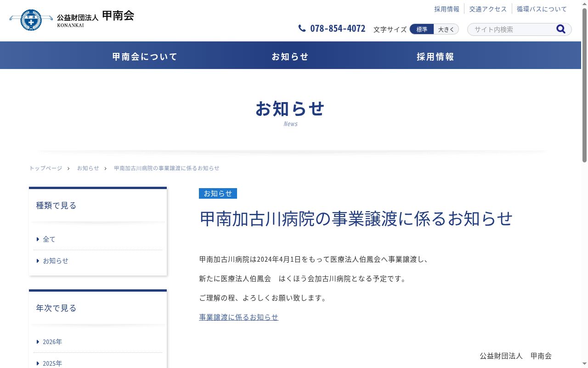Set text size to 標準

pos(422,29)
